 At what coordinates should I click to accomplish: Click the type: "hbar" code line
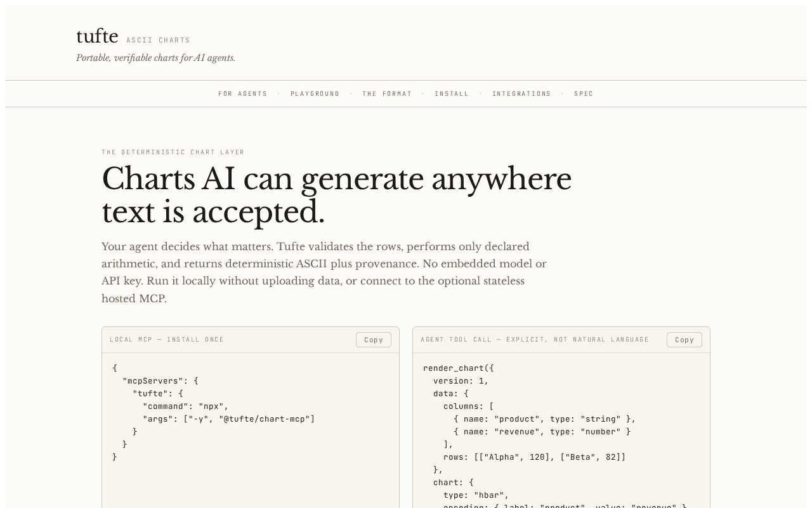point(476,495)
